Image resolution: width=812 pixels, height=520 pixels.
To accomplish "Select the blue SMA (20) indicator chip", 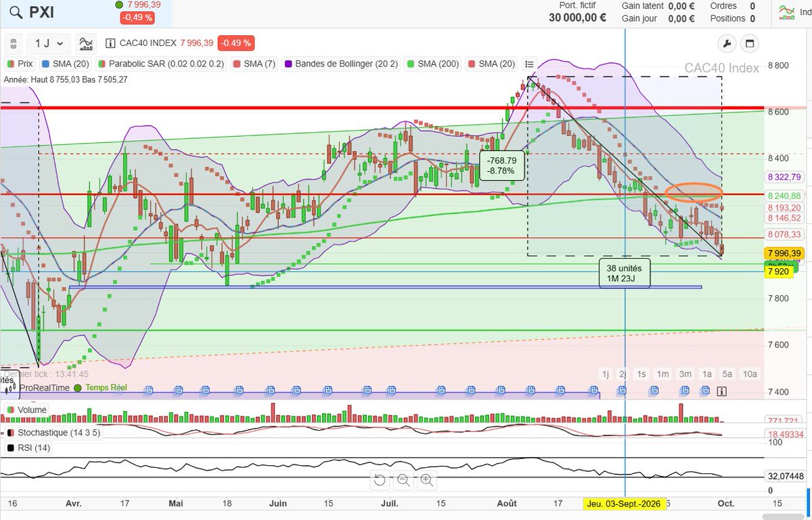I will [66, 64].
